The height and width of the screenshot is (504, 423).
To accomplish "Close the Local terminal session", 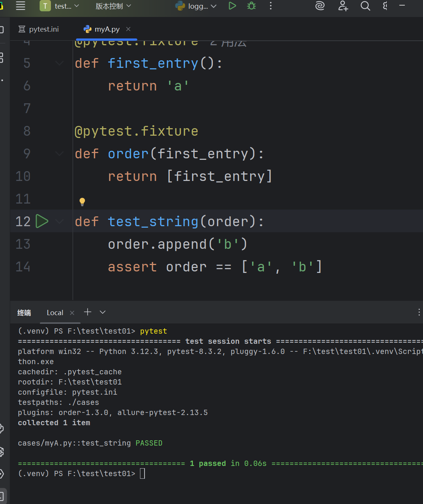I will pyautogui.click(x=72, y=313).
